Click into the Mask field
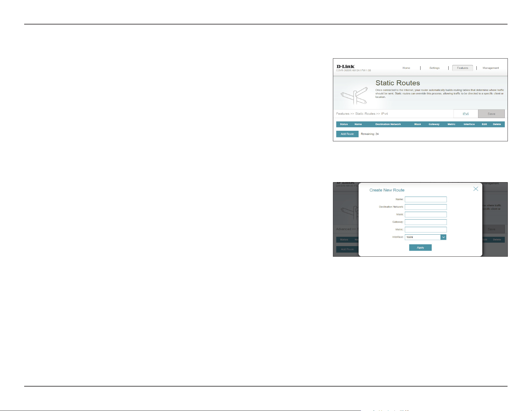532x411 pixels. tap(426, 214)
